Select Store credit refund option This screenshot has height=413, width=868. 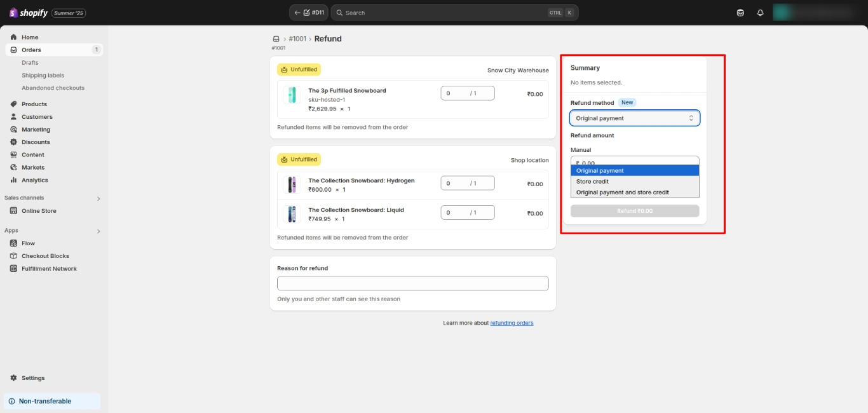(635, 182)
